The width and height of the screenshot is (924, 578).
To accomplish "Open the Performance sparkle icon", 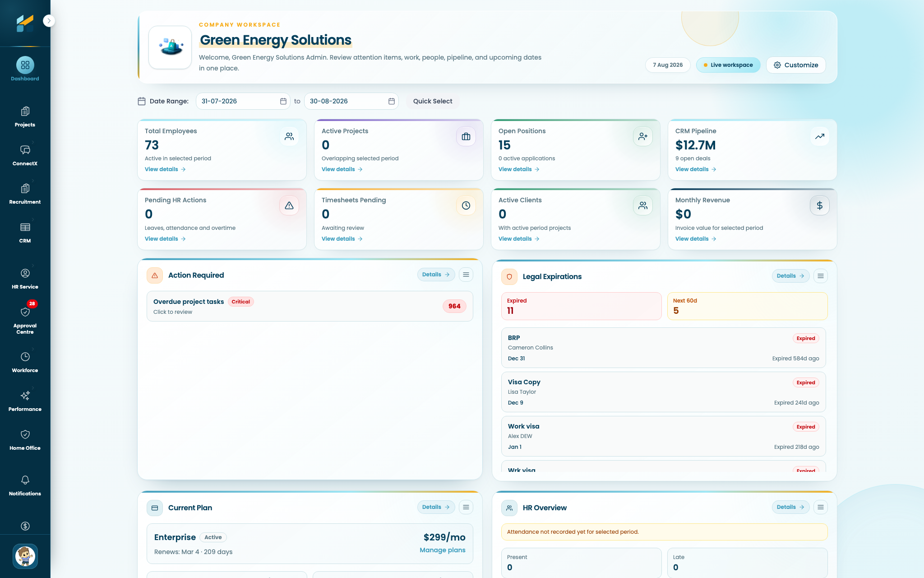I will pyautogui.click(x=25, y=396).
